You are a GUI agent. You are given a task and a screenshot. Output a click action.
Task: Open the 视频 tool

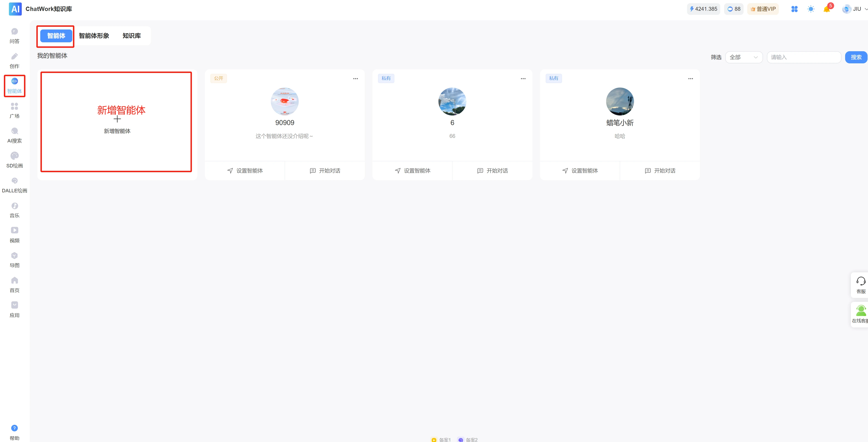tap(14, 234)
